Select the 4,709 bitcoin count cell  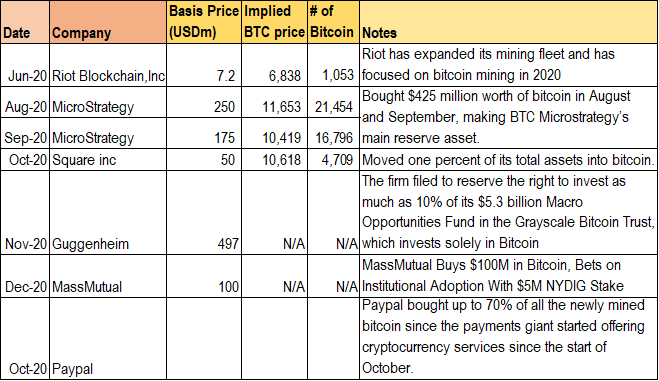tap(333, 159)
